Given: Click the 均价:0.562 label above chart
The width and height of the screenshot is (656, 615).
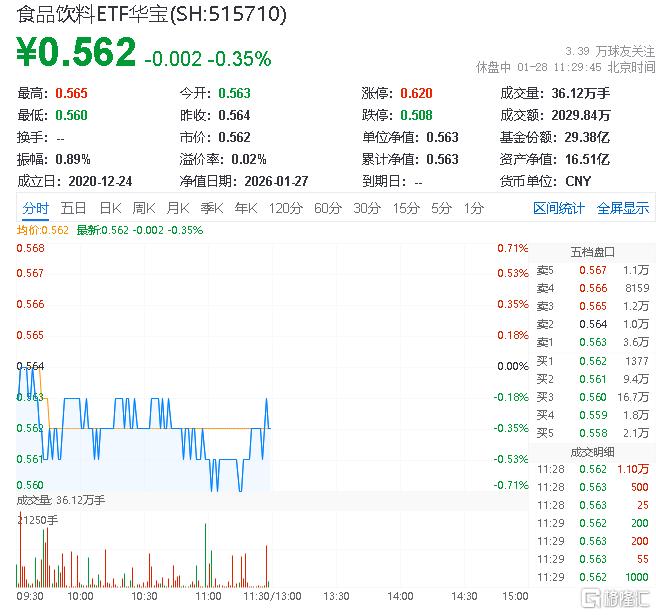Looking at the screenshot, I should coord(43,230).
